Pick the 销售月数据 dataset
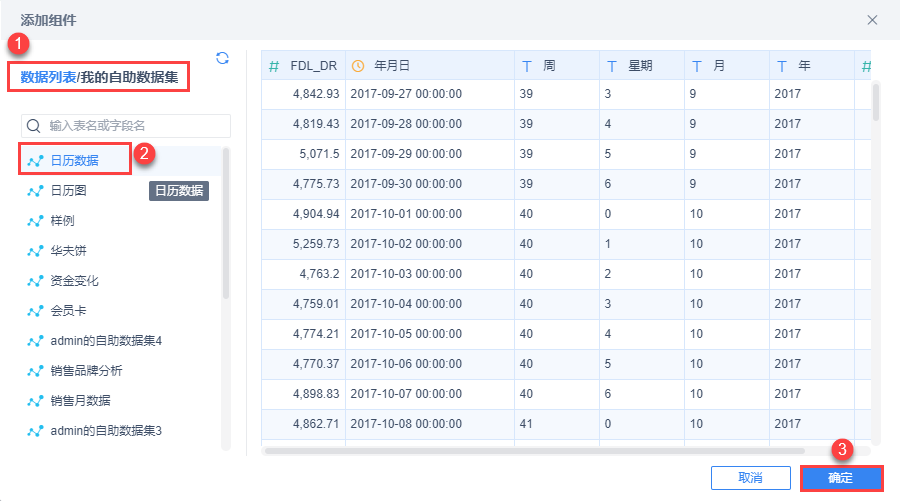 (80, 401)
